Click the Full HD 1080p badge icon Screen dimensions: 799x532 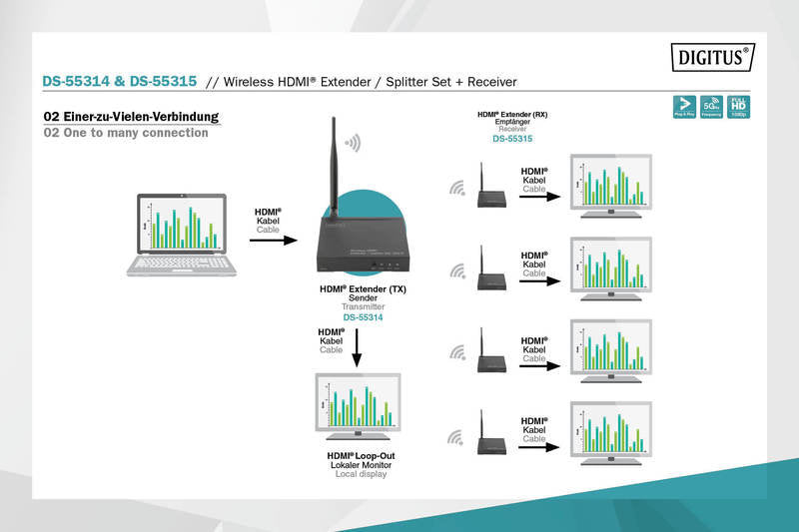click(x=738, y=108)
